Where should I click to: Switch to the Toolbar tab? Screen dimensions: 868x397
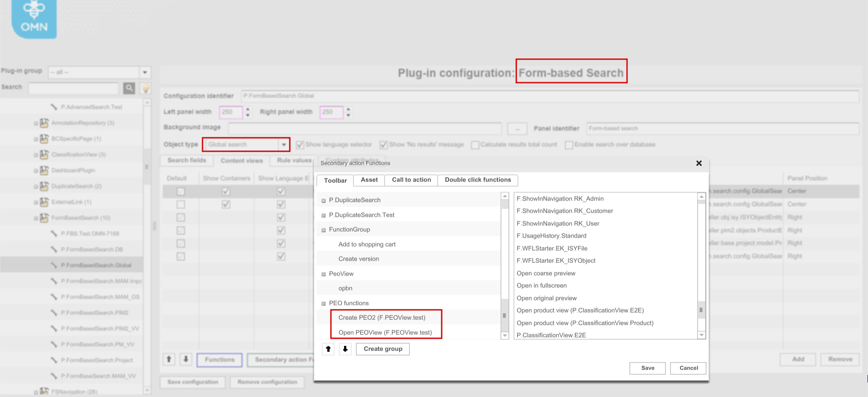335,180
